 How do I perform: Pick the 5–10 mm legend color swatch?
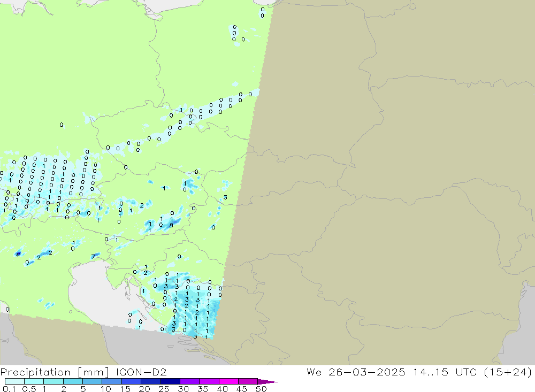point(92,381)
